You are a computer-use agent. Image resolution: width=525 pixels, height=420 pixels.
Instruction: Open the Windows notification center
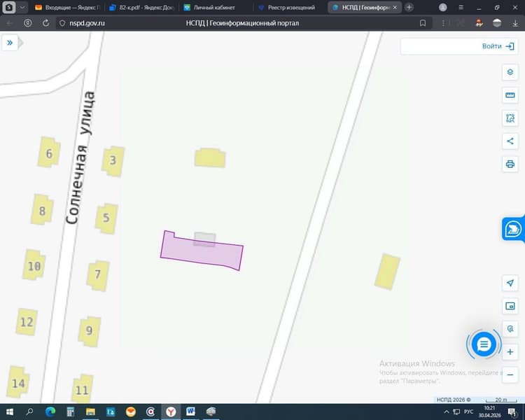coord(512,412)
